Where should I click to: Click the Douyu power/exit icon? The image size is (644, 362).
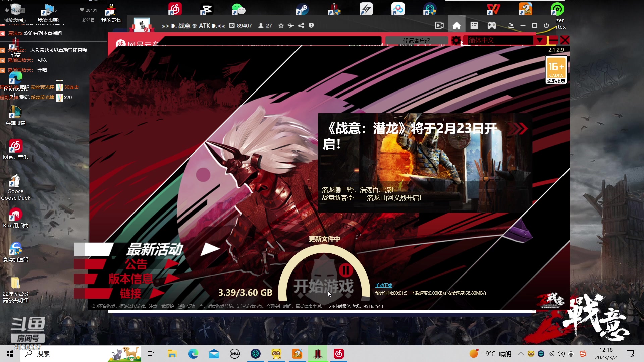pyautogui.click(x=546, y=25)
